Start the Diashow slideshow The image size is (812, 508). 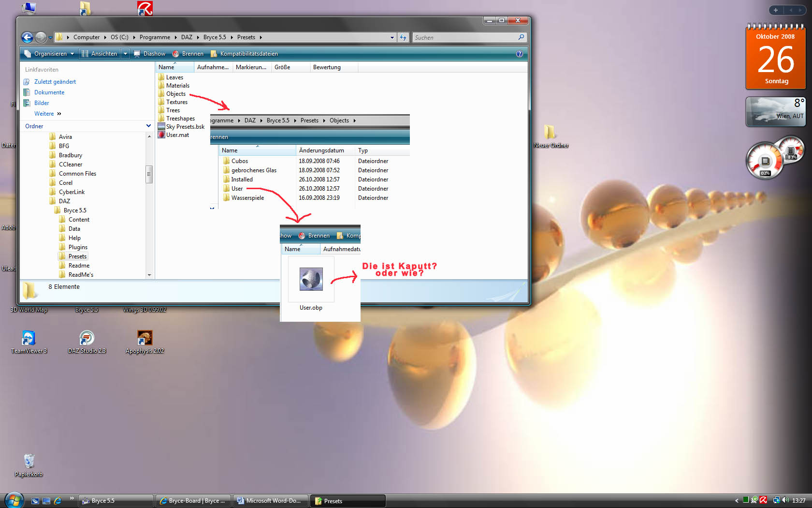149,54
